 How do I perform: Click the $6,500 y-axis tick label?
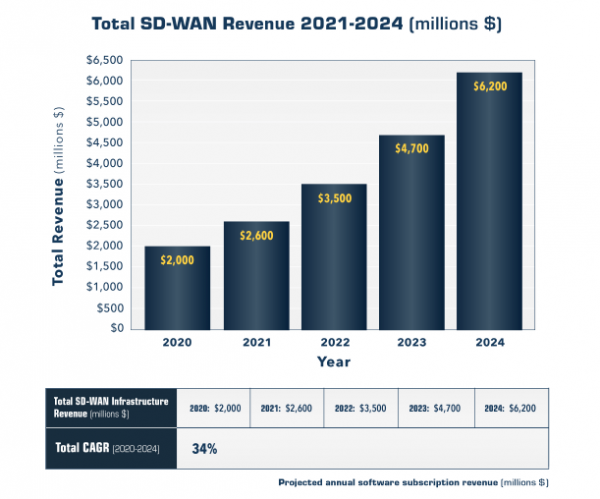click(x=104, y=60)
